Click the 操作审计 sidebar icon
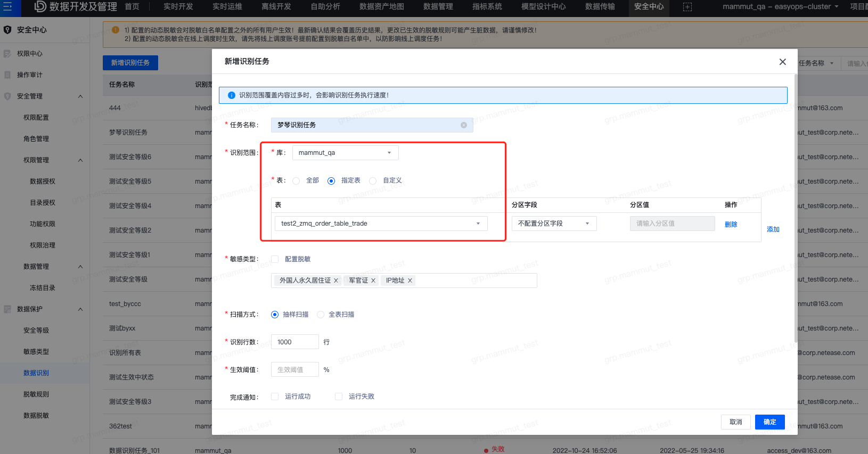 tap(7, 75)
